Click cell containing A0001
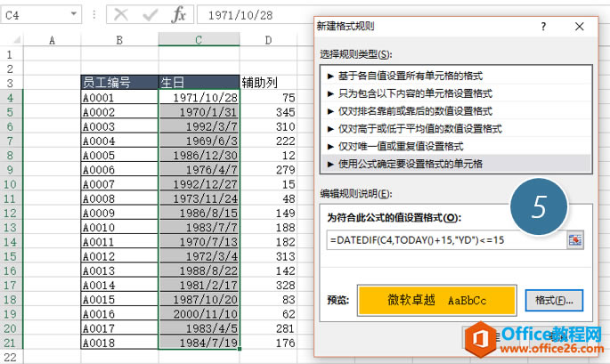 click(x=119, y=97)
